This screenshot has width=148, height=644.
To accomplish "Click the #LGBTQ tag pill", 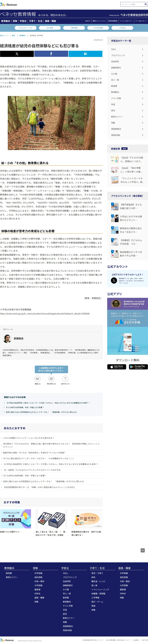I will (x=122, y=28).
